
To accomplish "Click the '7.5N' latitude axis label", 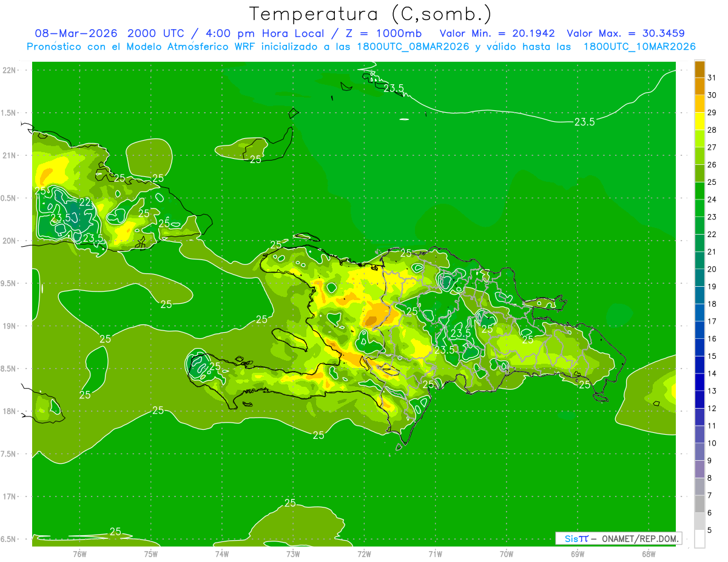I will (x=9, y=454).
